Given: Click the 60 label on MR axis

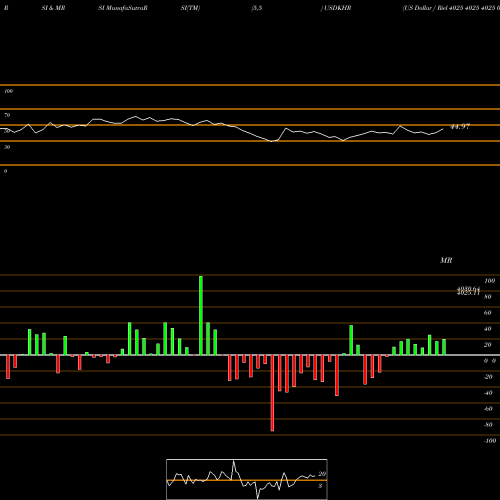Looking at the screenshot, I should pyautogui.click(x=488, y=313).
